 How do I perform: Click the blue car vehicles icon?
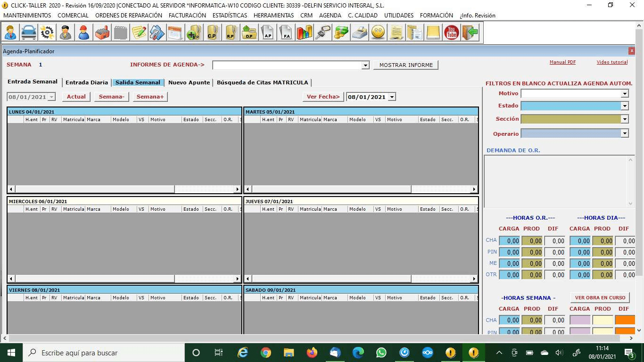point(29,33)
